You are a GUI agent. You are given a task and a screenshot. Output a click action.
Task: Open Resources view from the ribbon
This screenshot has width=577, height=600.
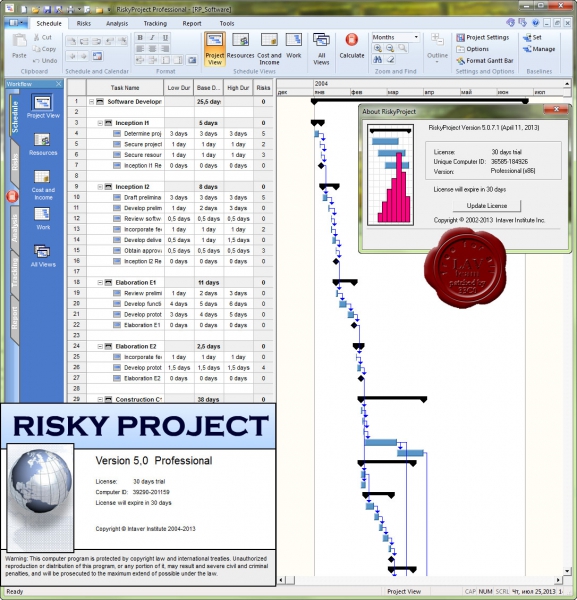point(240,46)
